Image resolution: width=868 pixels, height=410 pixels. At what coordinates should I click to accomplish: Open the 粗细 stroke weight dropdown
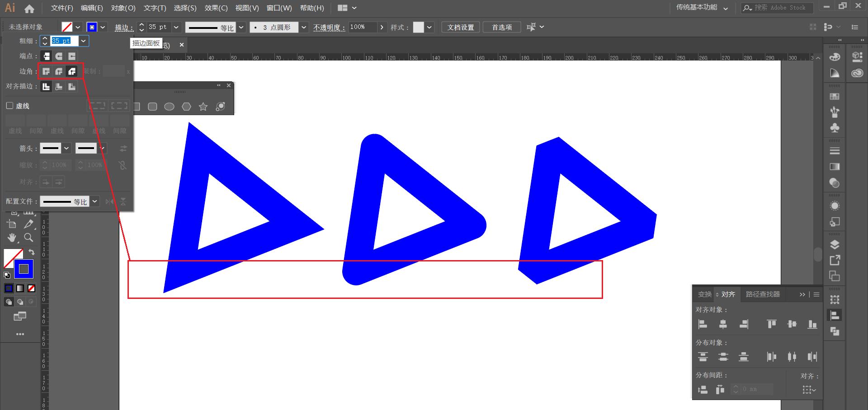(x=84, y=41)
